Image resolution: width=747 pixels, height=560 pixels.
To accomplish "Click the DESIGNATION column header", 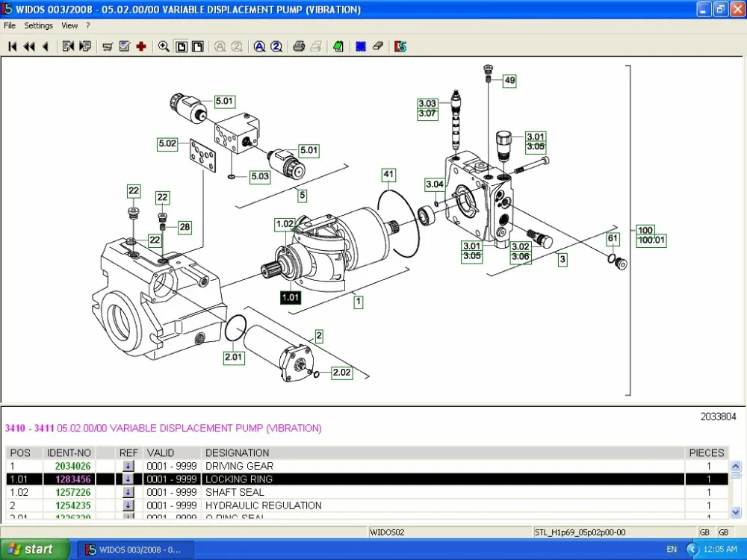I will (x=444, y=453).
